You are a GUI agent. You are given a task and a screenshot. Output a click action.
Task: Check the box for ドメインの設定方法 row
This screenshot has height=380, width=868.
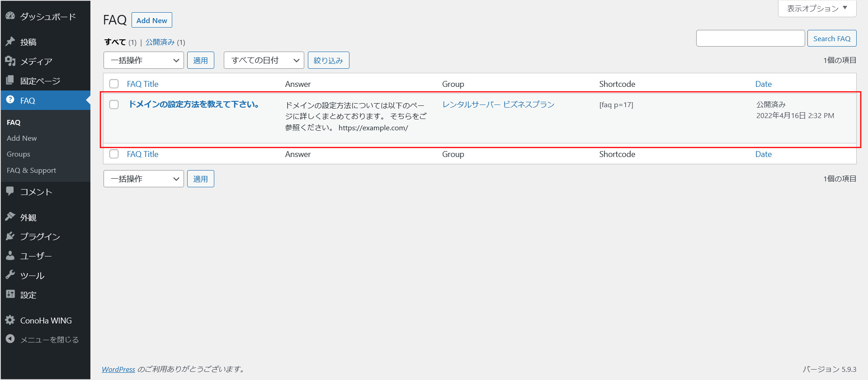pyautogui.click(x=114, y=104)
